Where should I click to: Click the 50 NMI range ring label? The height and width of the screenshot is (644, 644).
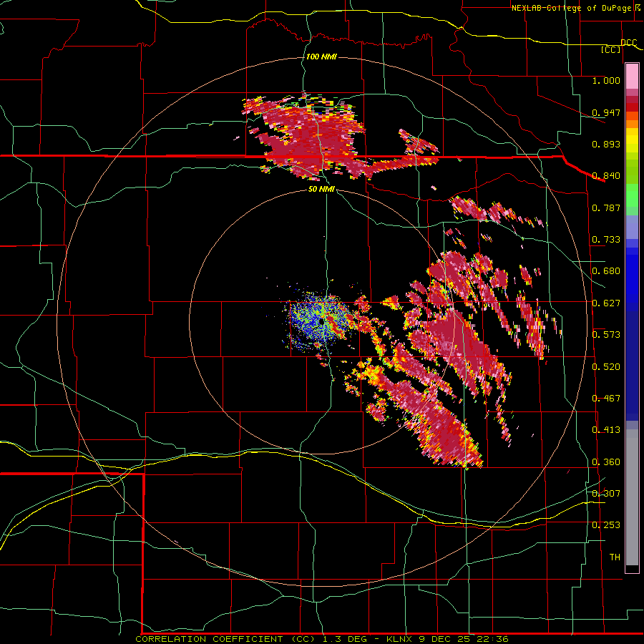[x=321, y=189]
